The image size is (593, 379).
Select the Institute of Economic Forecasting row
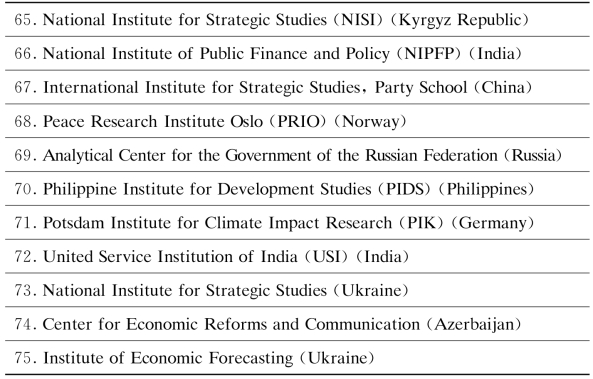pos(297,358)
